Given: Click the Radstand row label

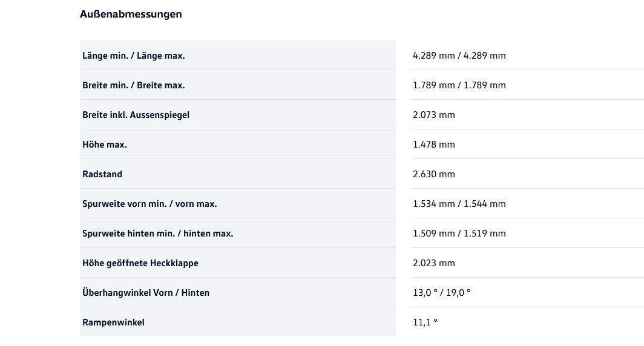Looking at the screenshot, I should click(x=102, y=174).
